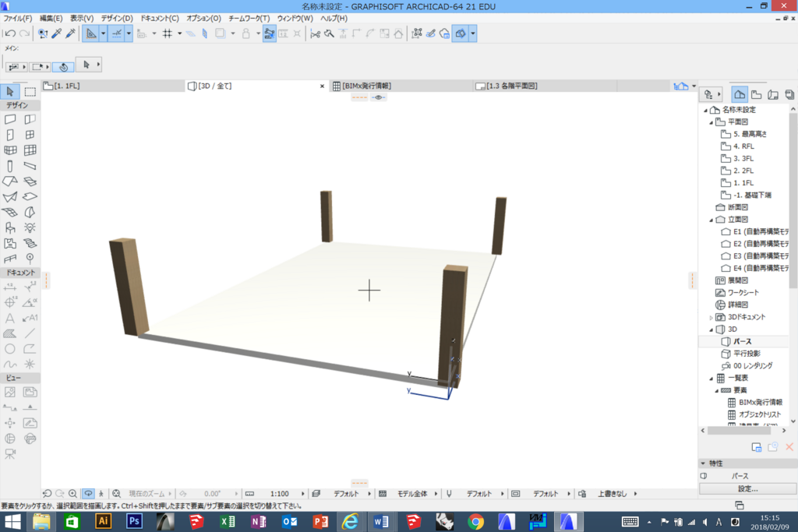The image size is (798, 532).
Task: Click the grid snap icon in toolbar
Action: [167, 33]
